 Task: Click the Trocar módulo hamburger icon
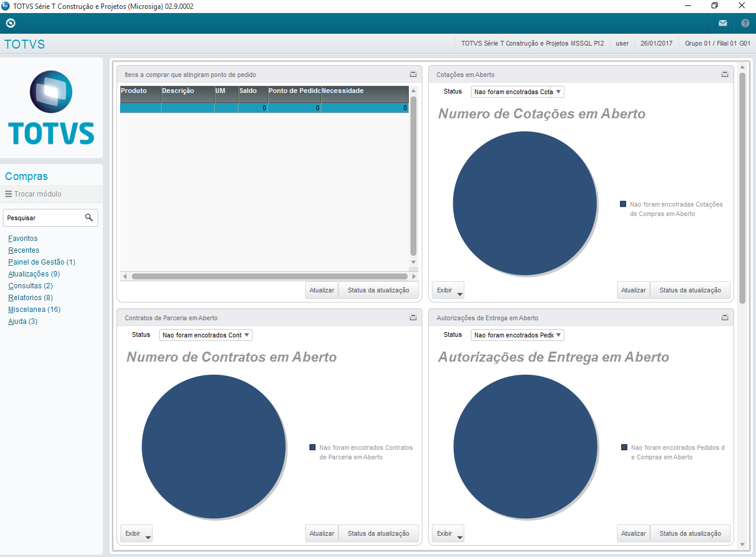click(x=8, y=194)
